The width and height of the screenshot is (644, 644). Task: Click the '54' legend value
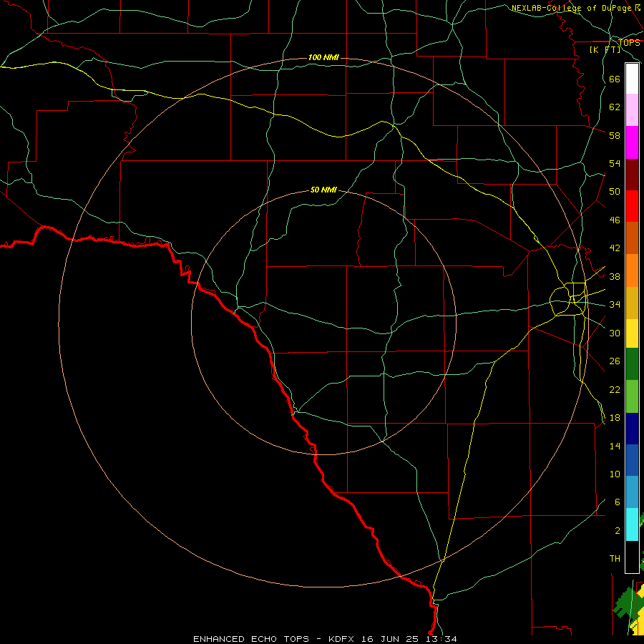pos(615,163)
